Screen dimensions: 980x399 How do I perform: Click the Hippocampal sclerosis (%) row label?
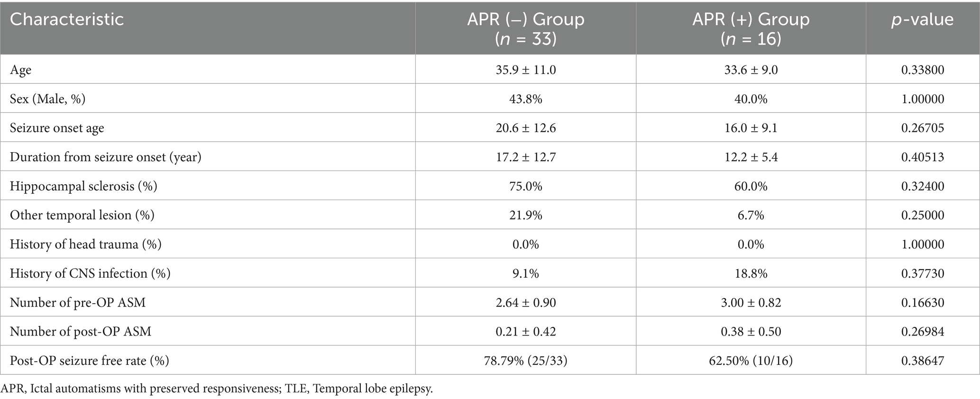click(83, 186)
